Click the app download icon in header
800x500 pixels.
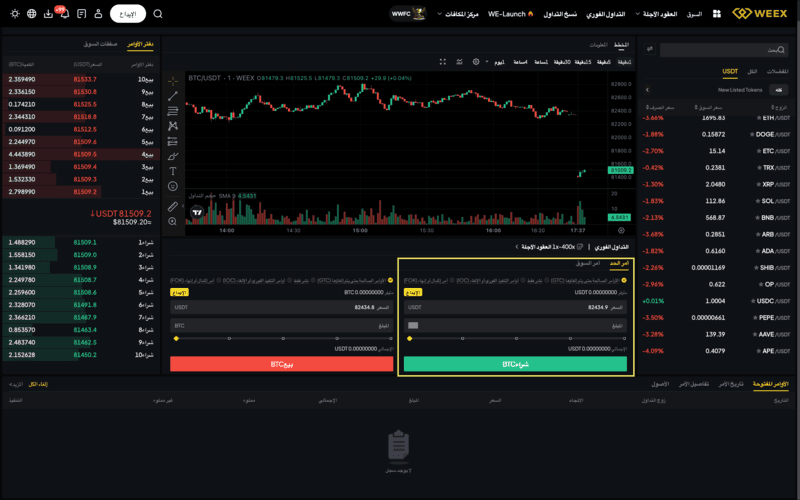coord(48,14)
